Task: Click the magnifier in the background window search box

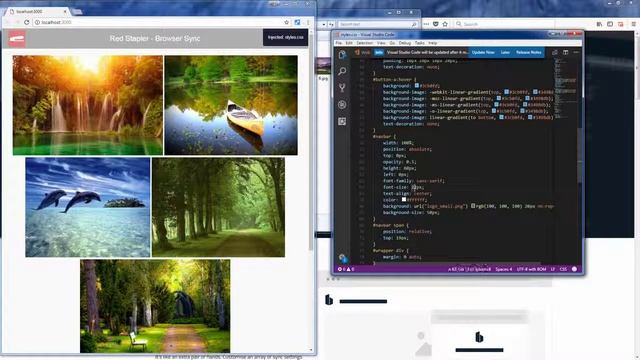Action: tap(413, 24)
